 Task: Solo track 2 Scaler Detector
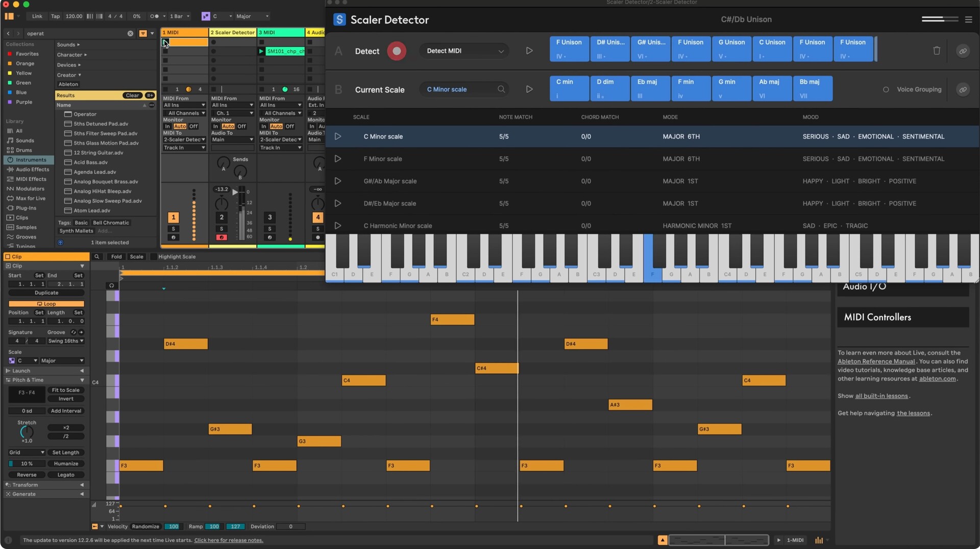click(x=222, y=229)
